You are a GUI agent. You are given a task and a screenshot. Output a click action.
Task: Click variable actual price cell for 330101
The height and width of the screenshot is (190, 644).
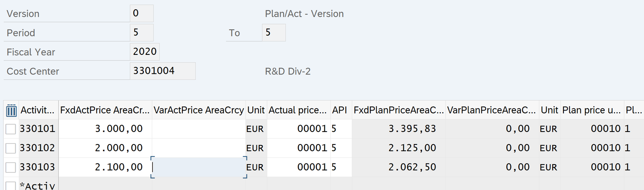(x=198, y=129)
